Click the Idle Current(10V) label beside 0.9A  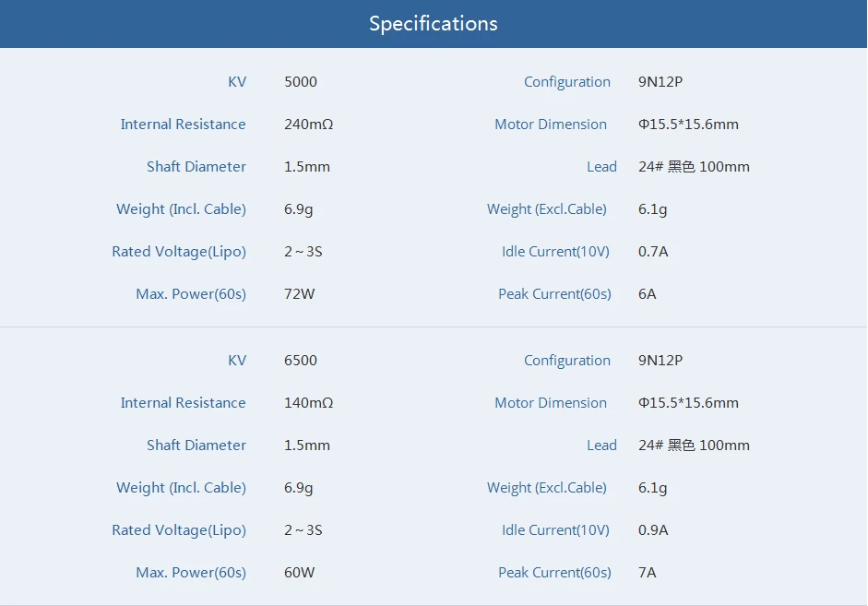pyautogui.click(x=555, y=530)
